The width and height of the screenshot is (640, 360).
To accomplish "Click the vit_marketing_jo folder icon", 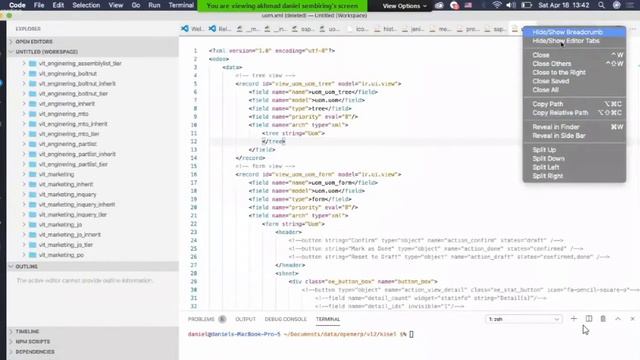I will pos(33,224).
